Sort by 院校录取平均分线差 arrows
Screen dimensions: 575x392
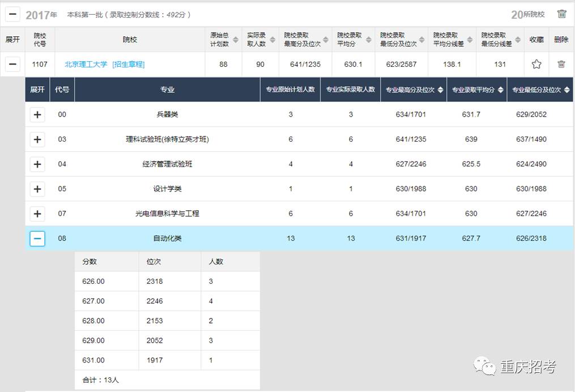(x=470, y=40)
